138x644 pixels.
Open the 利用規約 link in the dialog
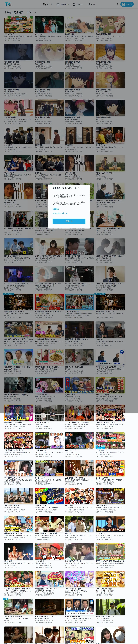(56, 209)
